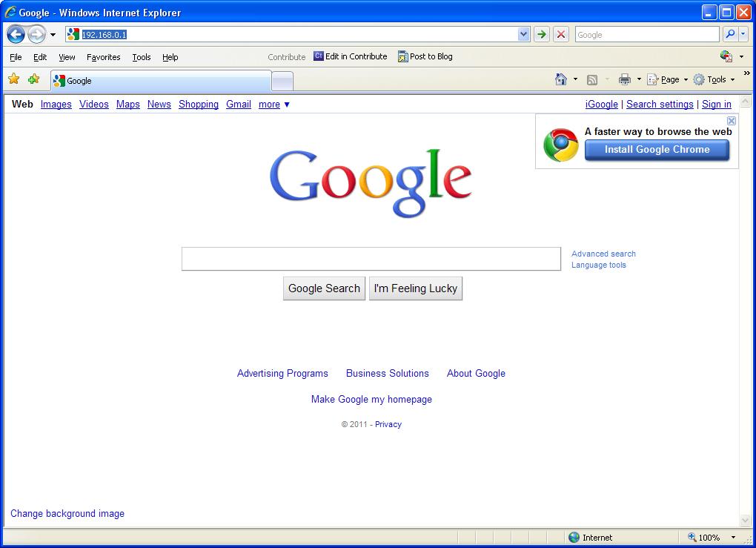Open Language tools link

pyautogui.click(x=599, y=265)
